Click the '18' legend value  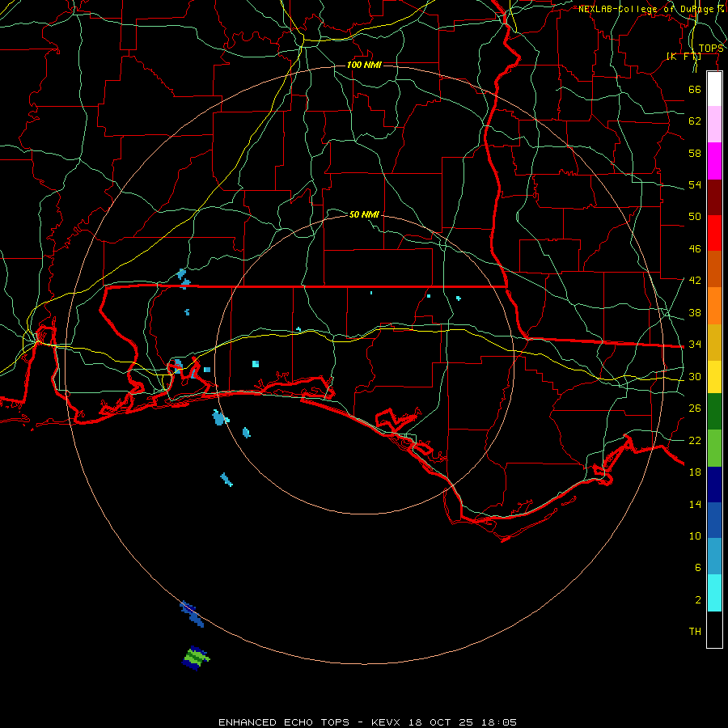pos(695,472)
